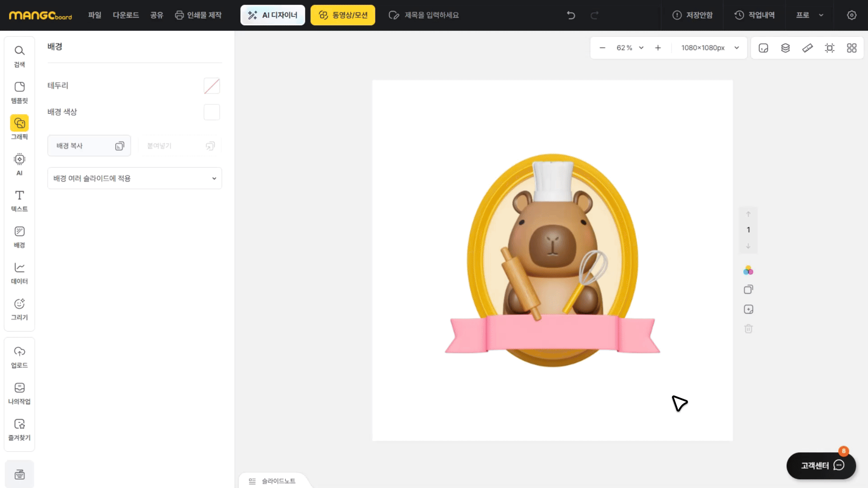Toggle the grid view icon

[852, 48]
